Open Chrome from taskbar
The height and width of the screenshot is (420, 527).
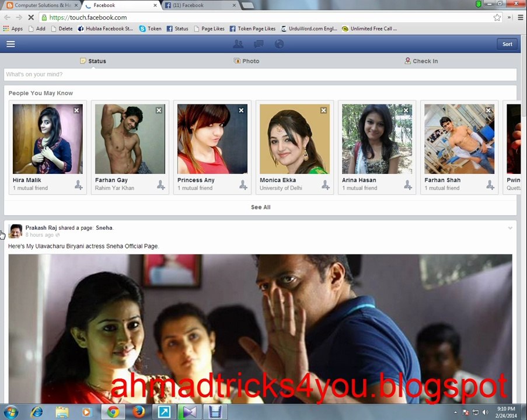tap(113, 412)
